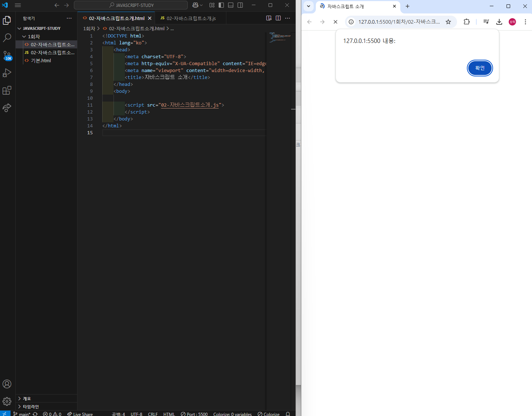This screenshot has height=416, width=532.
Task: Click the 확인 button in the alert dialog
Action: (480, 68)
